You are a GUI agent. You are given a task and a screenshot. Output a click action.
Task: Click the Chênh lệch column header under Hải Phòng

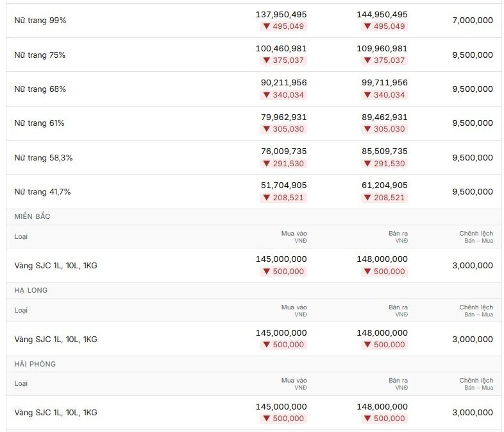[x=476, y=384]
